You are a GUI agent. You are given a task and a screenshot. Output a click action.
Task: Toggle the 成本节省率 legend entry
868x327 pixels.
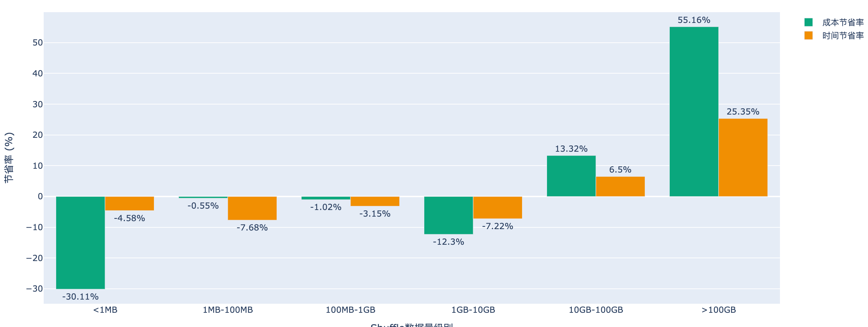click(843, 23)
